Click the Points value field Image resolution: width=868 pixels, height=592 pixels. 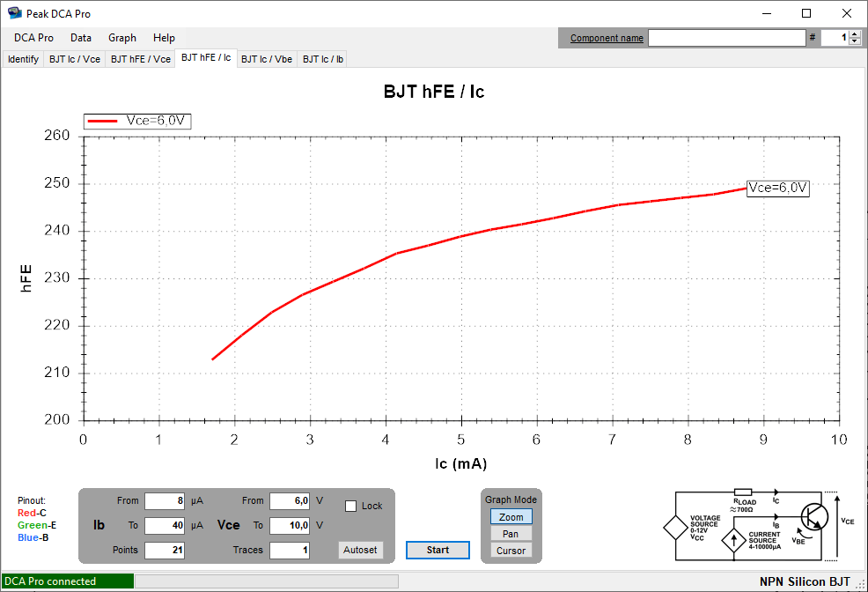pyautogui.click(x=165, y=550)
